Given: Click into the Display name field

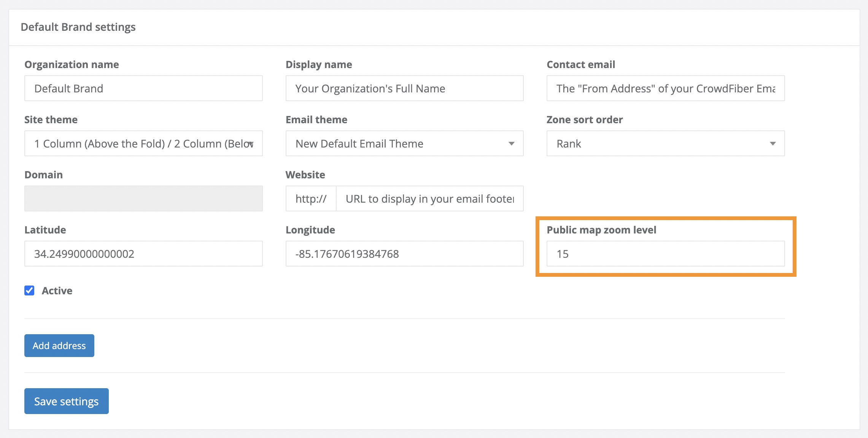Looking at the screenshot, I should click(x=404, y=88).
